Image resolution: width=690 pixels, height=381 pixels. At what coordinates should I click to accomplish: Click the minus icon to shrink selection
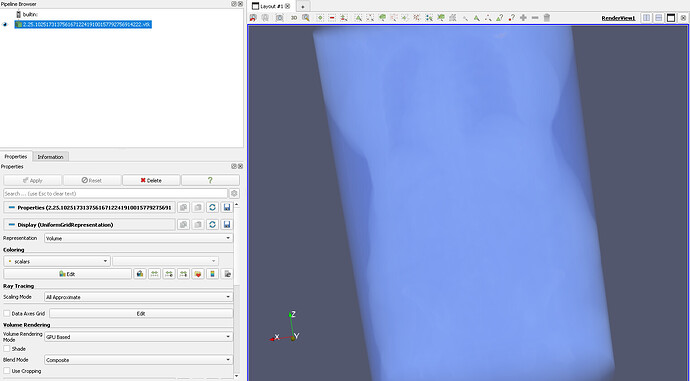[x=535, y=18]
